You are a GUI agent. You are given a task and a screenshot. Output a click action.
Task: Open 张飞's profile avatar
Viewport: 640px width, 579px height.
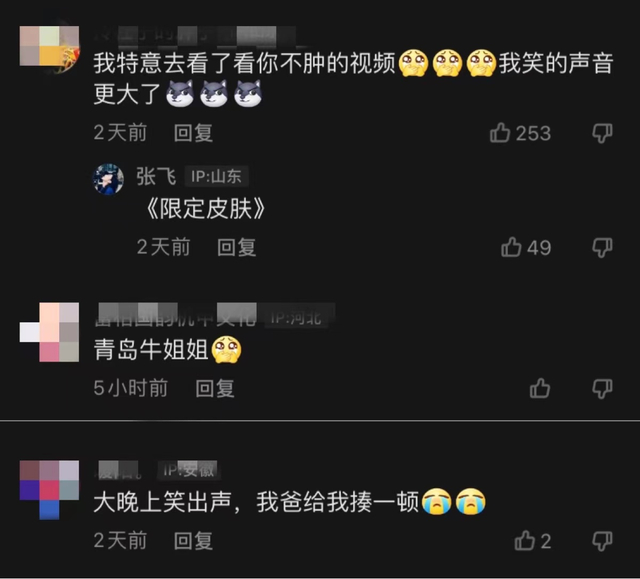109,179
